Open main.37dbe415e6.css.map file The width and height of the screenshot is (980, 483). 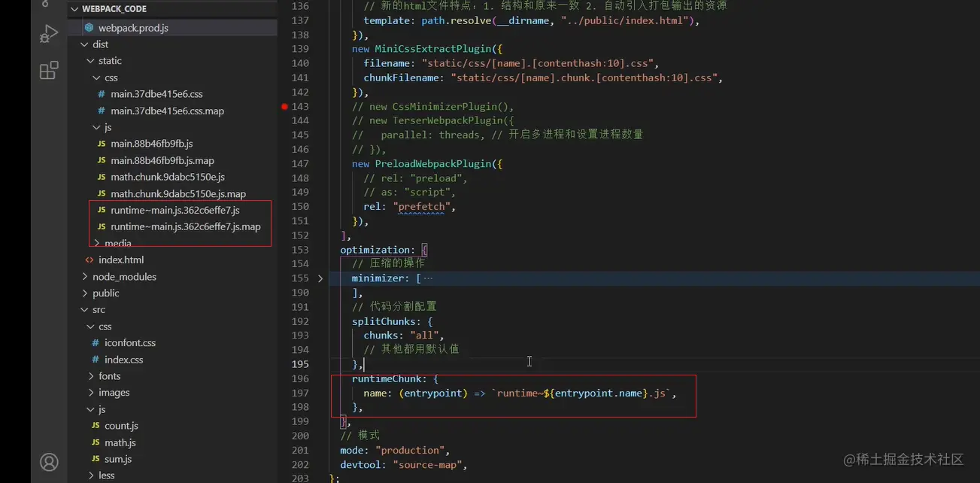[167, 111]
